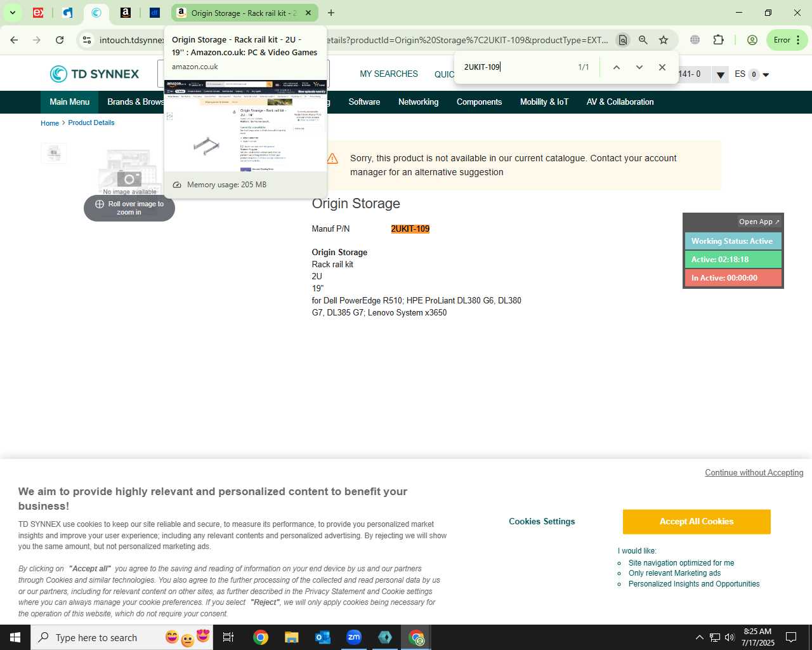Open the volume control in system tray
The width and height of the screenshot is (812, 650).
(x=730, y=637)
